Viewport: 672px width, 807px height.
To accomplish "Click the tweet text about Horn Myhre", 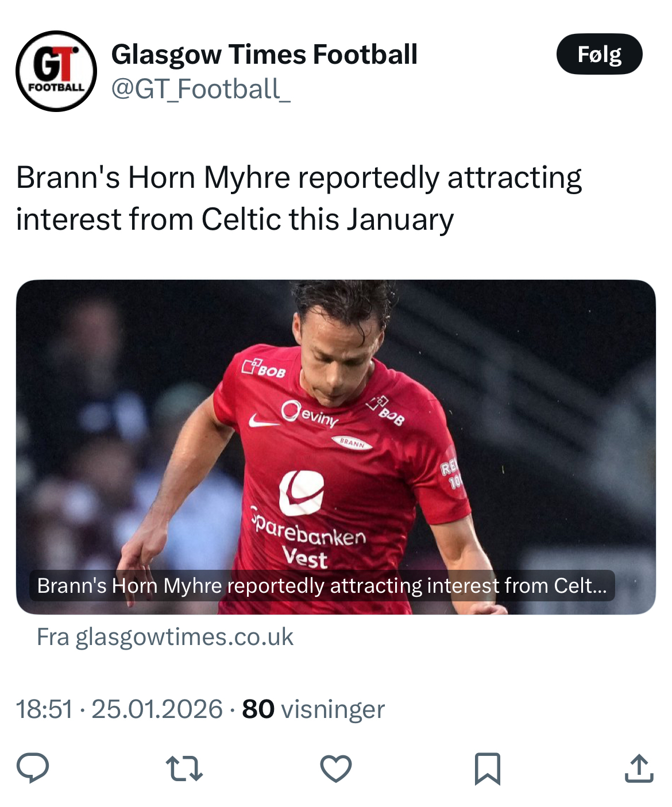I will [x=299, y=198].
